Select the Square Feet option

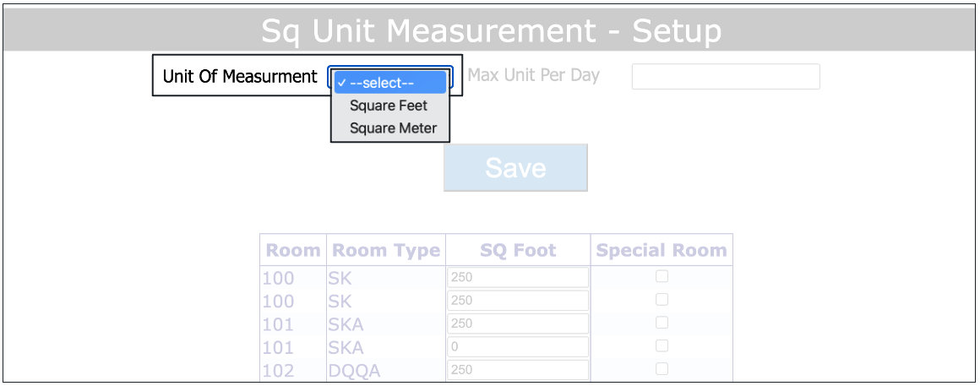point(389,106)
